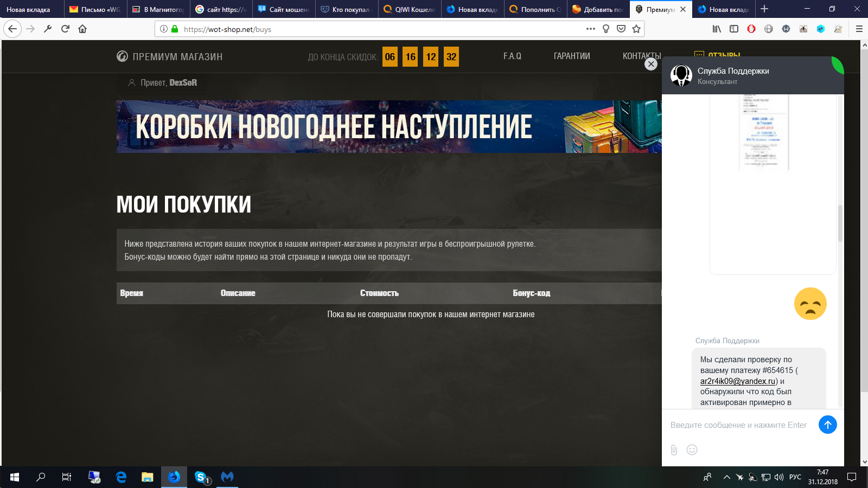868x488 pixels.
Task: Open the Windows notification center
Action: 852,477
